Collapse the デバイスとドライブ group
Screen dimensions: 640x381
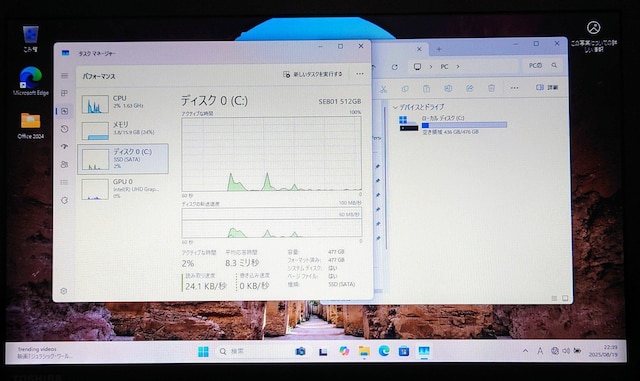395,107
